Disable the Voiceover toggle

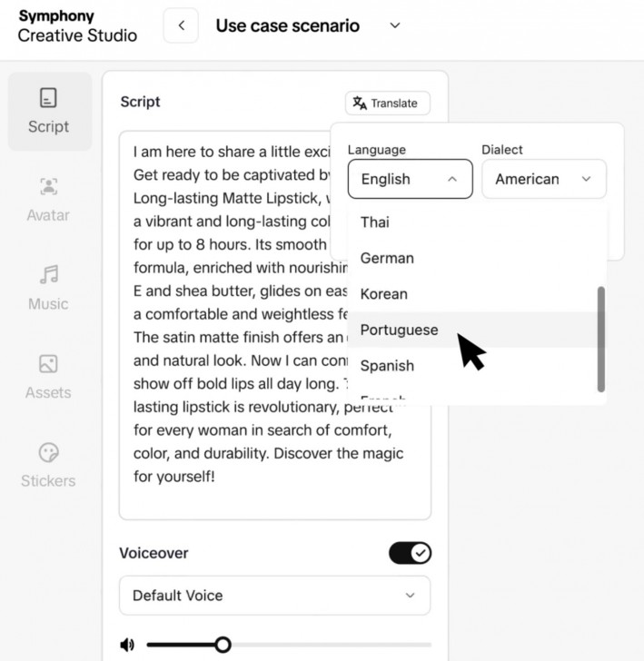tap(410, 553)
